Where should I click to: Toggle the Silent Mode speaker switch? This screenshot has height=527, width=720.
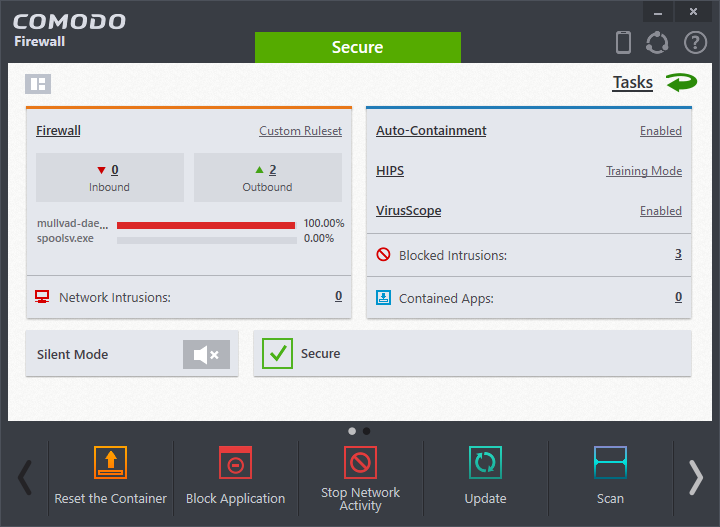point(206,354)
